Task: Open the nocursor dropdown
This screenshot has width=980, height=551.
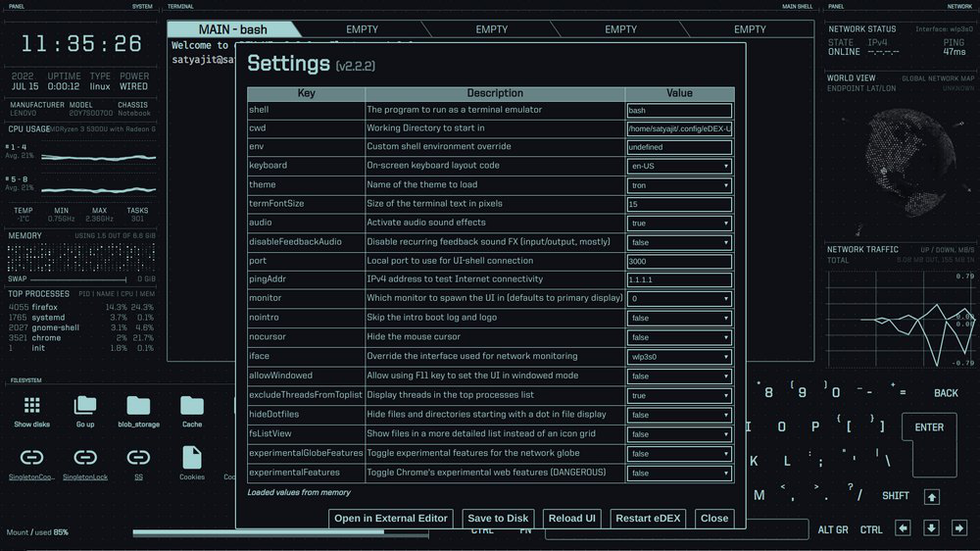Action: 679,337
